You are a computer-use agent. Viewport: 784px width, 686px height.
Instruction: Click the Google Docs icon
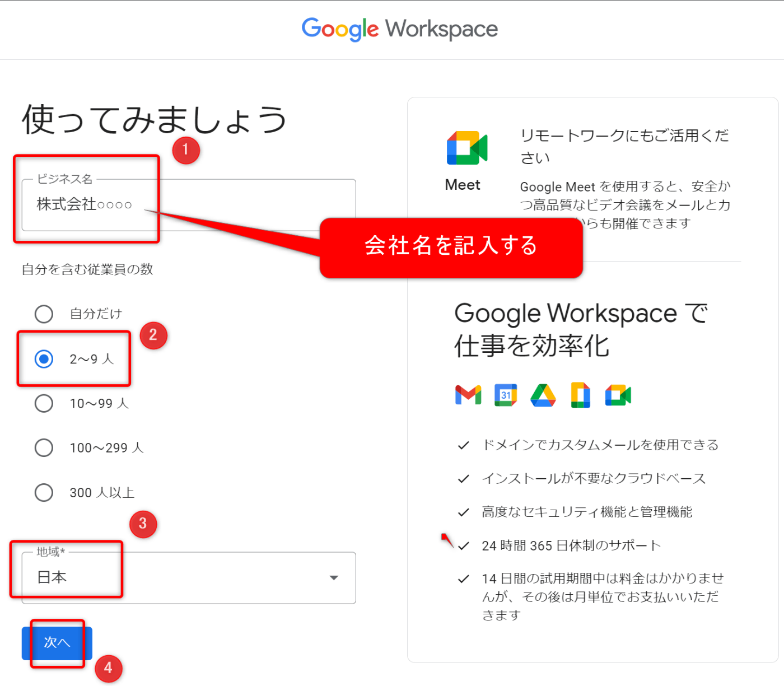coord(580,395)
